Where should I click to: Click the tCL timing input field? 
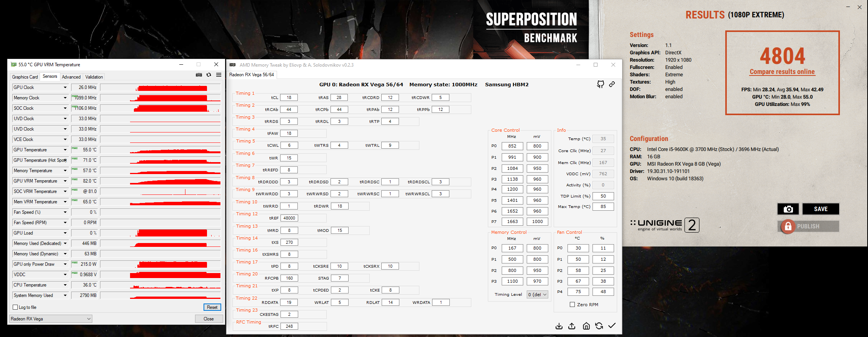[x=289, y=97]
